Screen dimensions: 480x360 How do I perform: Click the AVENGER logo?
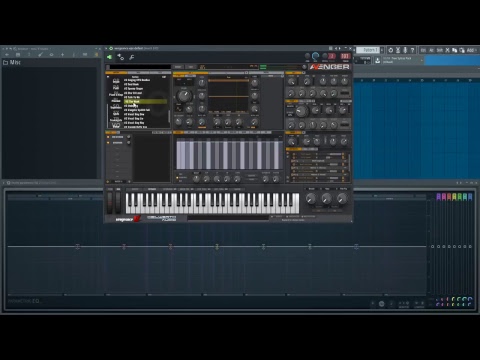click(329, 67)
